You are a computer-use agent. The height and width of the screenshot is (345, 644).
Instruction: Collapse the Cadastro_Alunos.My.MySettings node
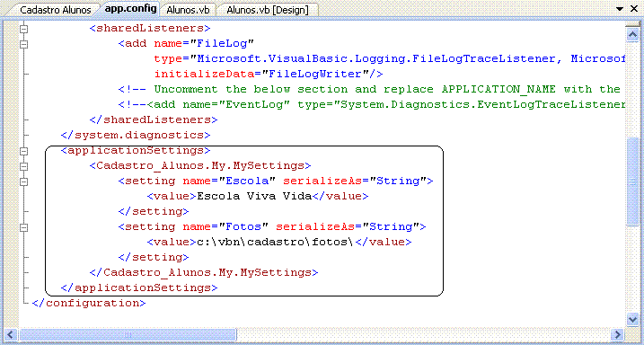[24, 166]
